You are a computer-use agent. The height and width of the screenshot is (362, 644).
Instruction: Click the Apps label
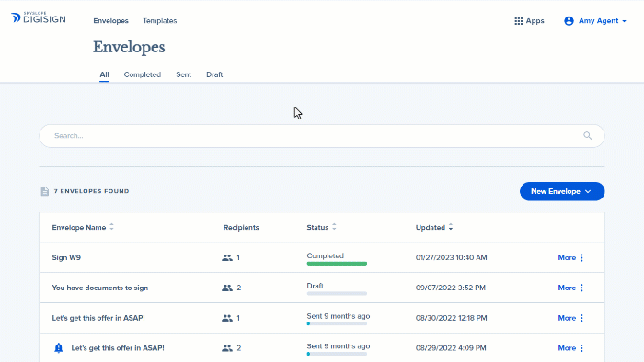(535, 21)
